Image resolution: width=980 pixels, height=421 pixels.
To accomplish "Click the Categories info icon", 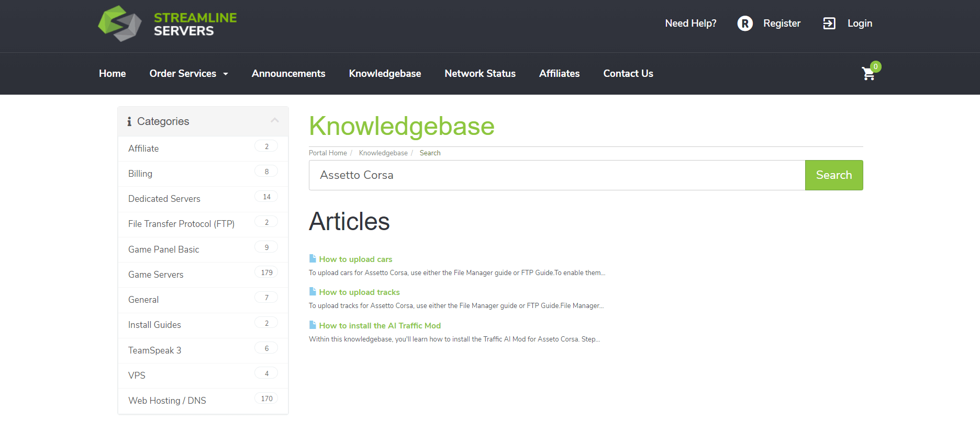I will point(129,121).
